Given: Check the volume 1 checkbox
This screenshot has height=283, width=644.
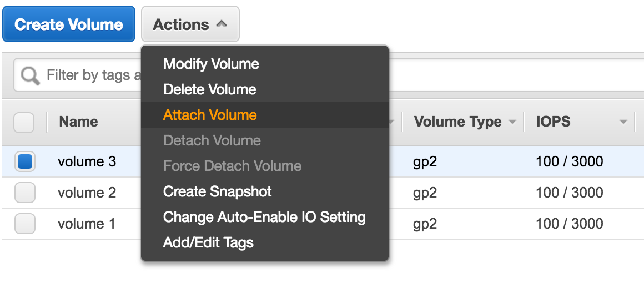Looking at the screenshot, I should point(24,224).
